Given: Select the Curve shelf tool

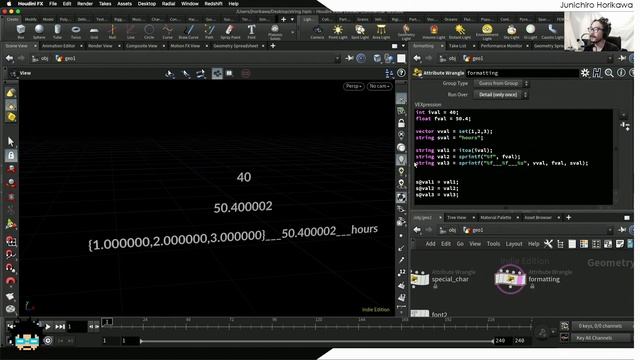Looking at the screenshot, I should (x=167, y=31).
